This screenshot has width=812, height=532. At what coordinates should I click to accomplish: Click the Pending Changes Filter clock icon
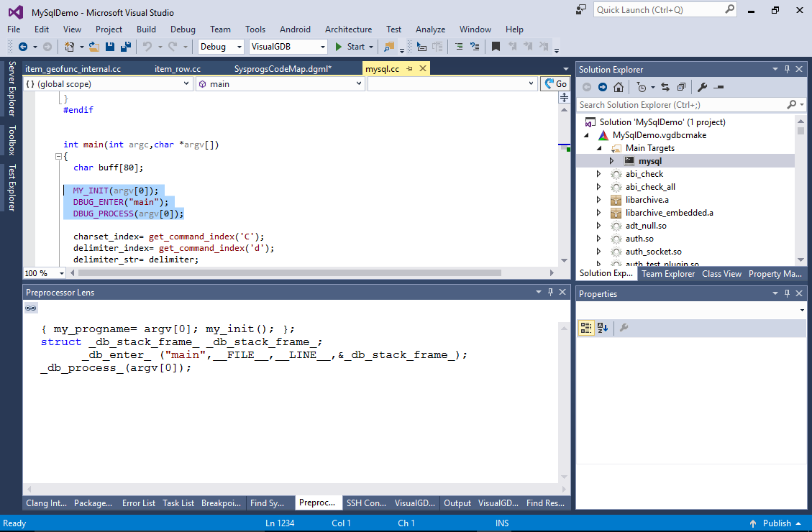click(642, 87)
